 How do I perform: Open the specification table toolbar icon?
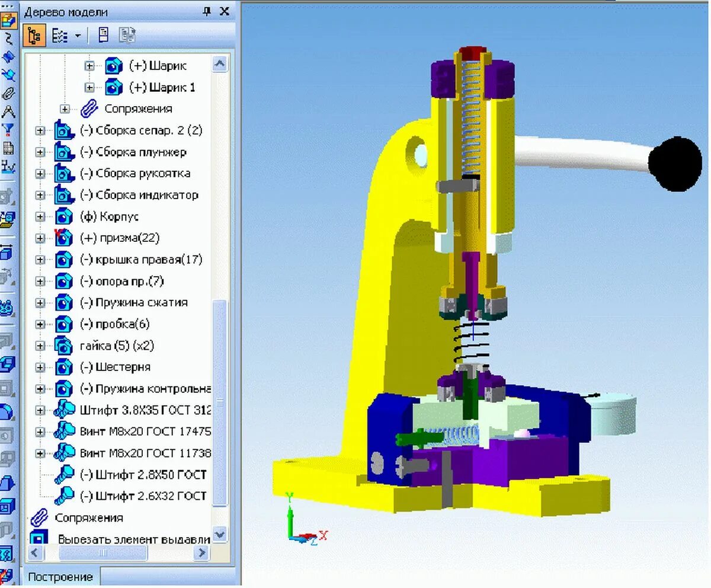click(x=7, y=148)
